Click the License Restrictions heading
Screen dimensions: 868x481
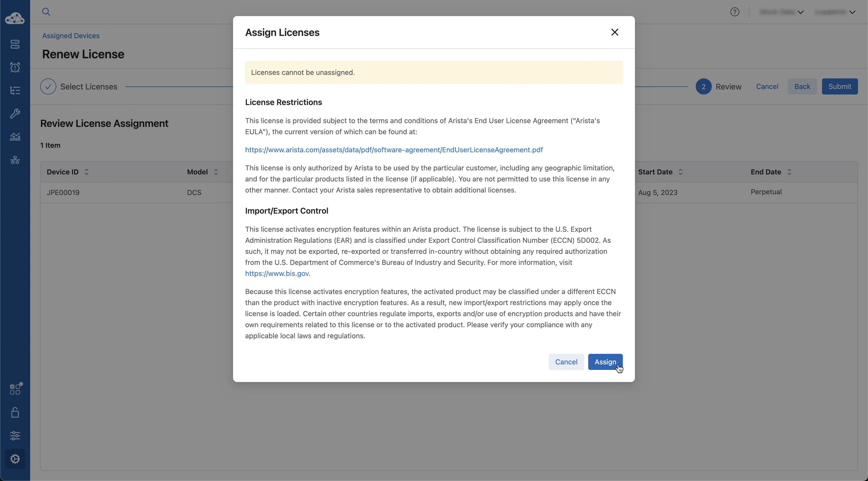tap(283, 102)
